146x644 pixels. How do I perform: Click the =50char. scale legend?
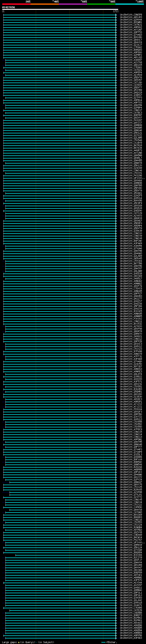click(x=109, y=642)
